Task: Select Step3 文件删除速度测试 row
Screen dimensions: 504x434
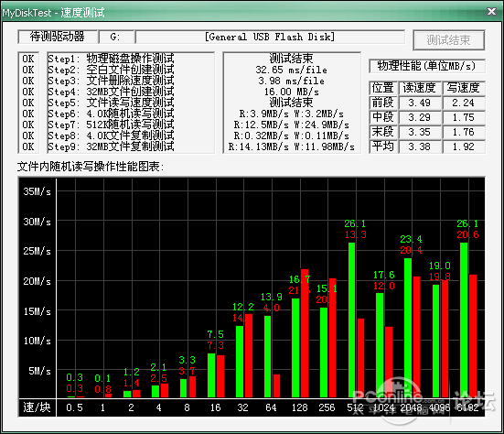Action: click(112, 81)
